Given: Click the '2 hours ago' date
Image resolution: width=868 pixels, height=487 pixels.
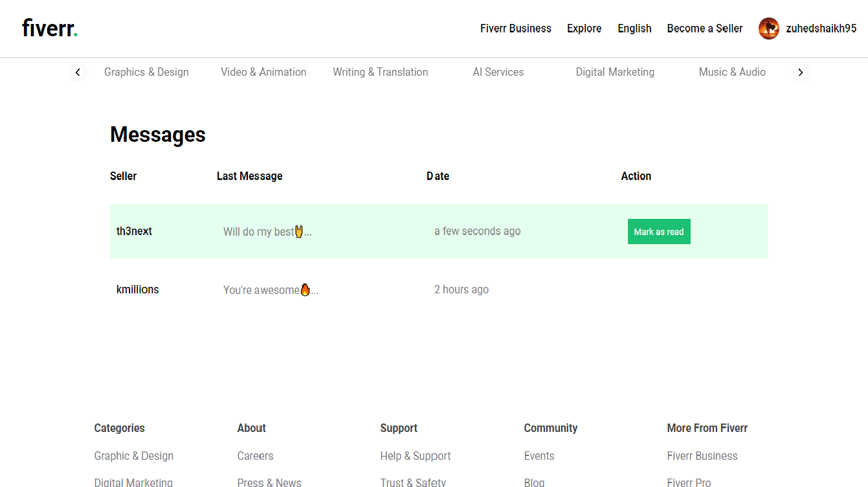Looking at the screenshot, I should point(462,289).
